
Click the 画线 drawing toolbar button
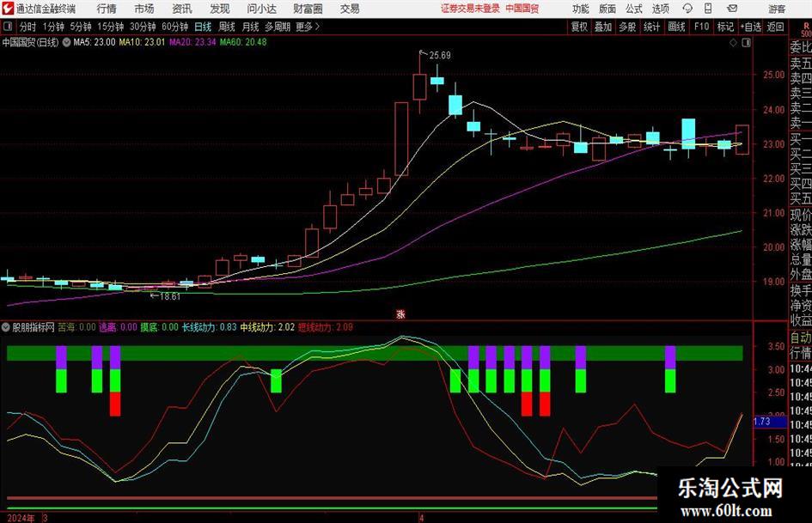tap(677, 27)
